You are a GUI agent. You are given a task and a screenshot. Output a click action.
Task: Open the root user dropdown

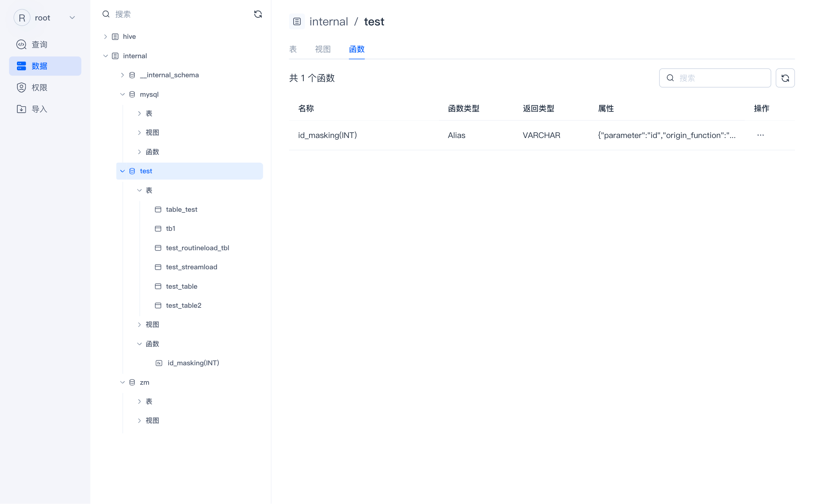(x=72, y=18)
